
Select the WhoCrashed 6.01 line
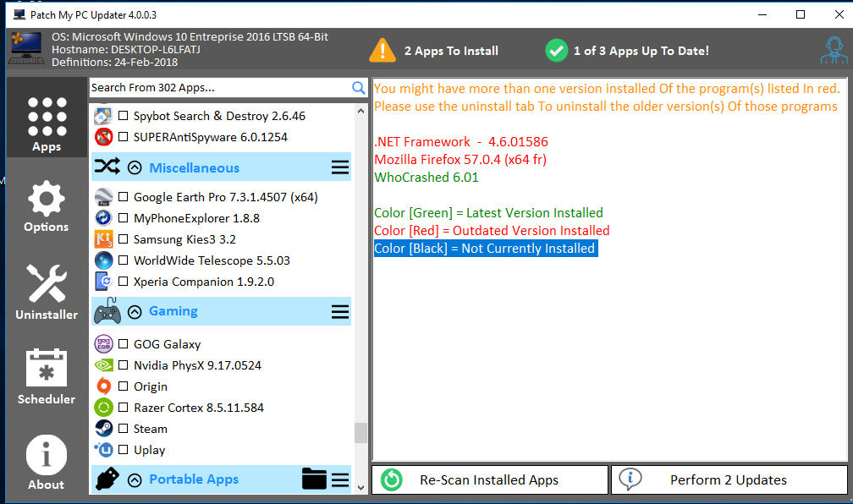click(426, 178)
